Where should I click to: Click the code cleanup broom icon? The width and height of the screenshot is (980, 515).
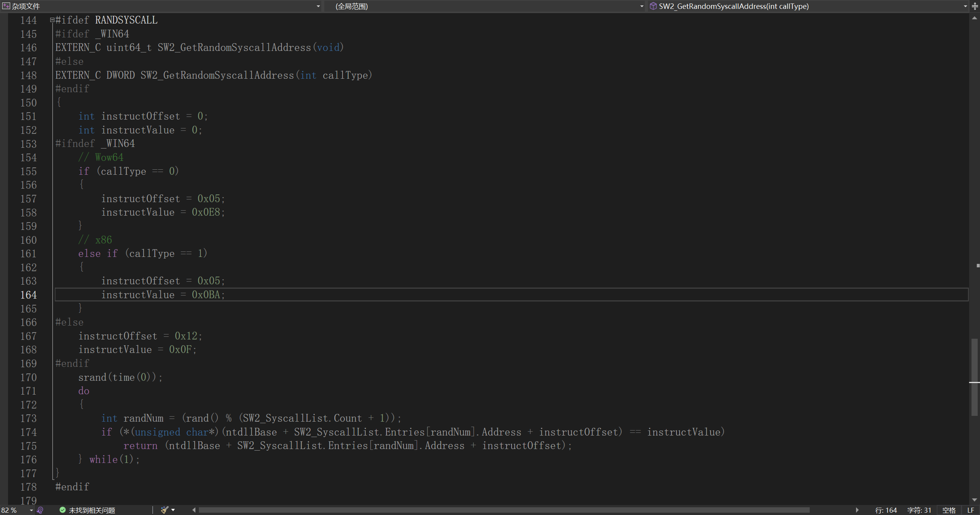(x=164, y=510)
